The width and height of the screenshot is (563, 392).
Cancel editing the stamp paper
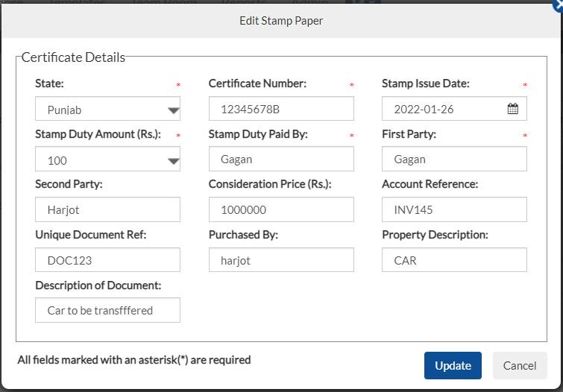click(x=520, y=365)
